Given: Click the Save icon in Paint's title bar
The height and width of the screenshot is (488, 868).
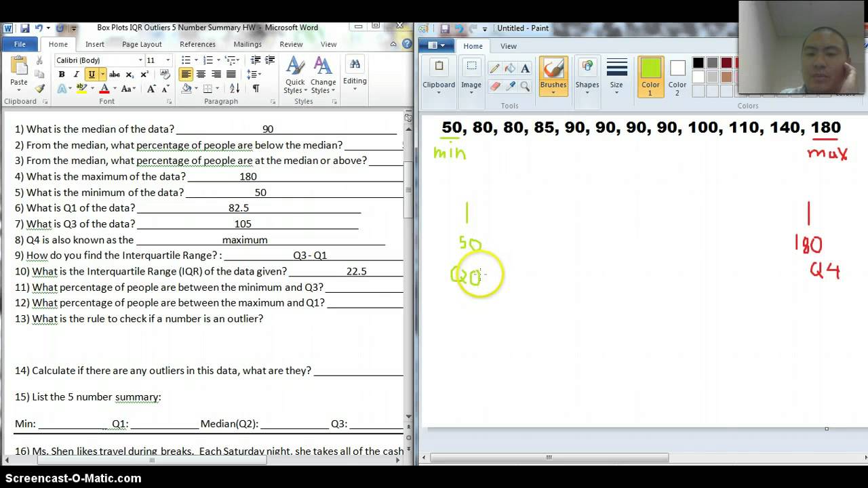Looking at the screenshot, I should click(x=445, y=28).
